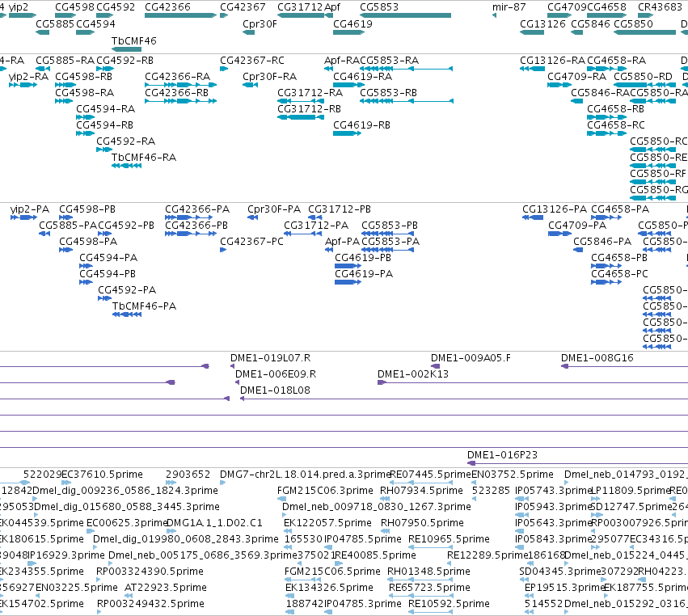Select the CG5885 gene label in the top track
Screen dimensions: 688x616
point(55,24)
